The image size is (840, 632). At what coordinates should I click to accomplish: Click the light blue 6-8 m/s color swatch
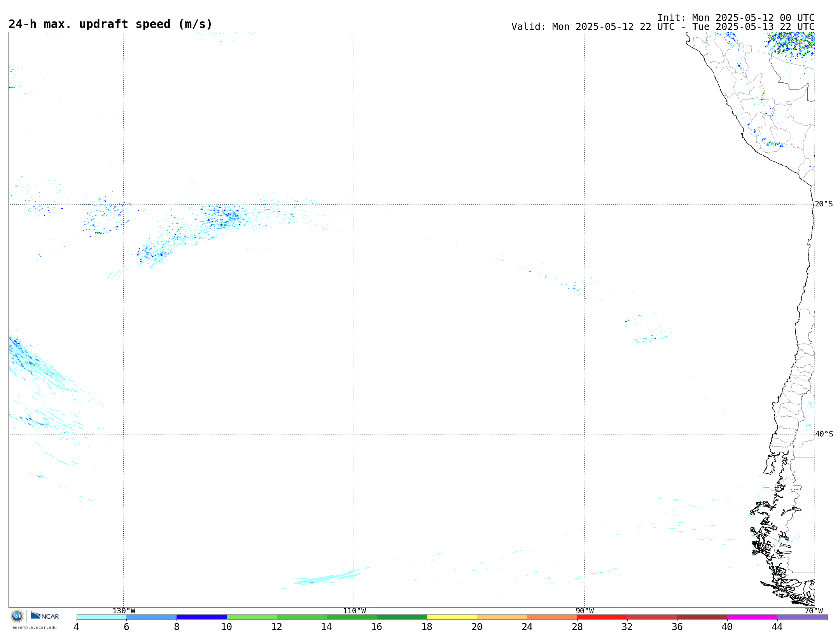click(x=152, y=617)
